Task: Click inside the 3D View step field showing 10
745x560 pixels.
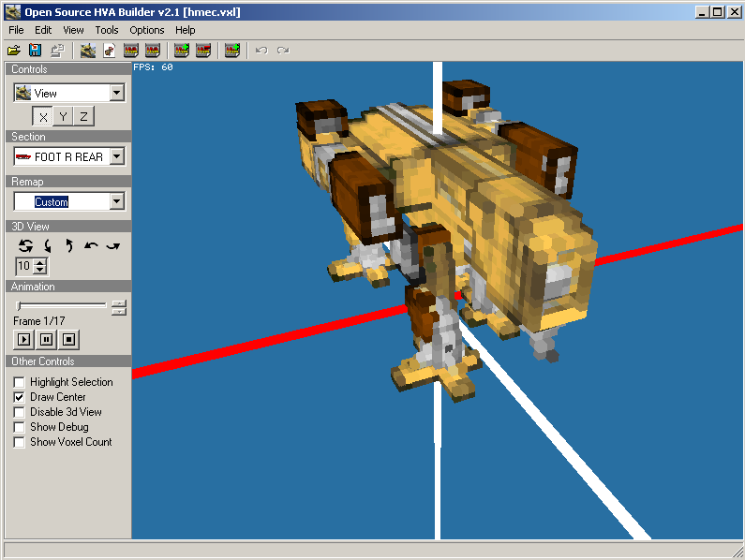Action: coord(24,266)
